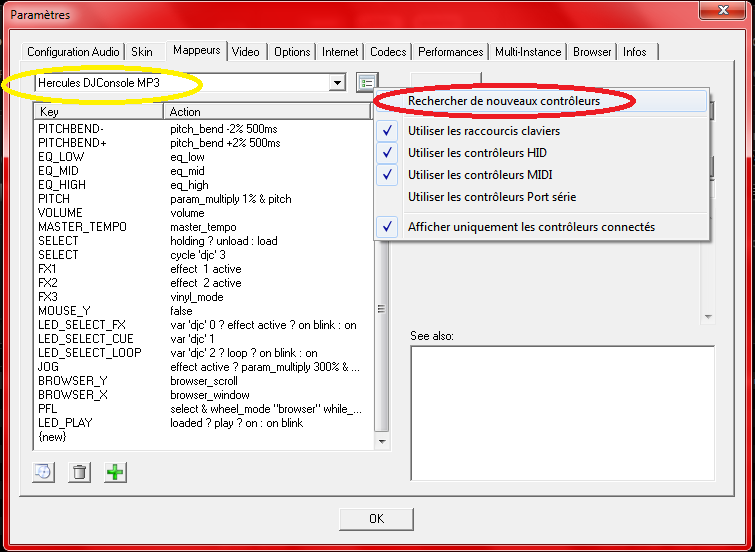Screen dimensions: 755x552
Task: Select 'Rechercher de nouveaux contrôleurs' menu item
Action: pyautogui.click(x=504, y=101)
